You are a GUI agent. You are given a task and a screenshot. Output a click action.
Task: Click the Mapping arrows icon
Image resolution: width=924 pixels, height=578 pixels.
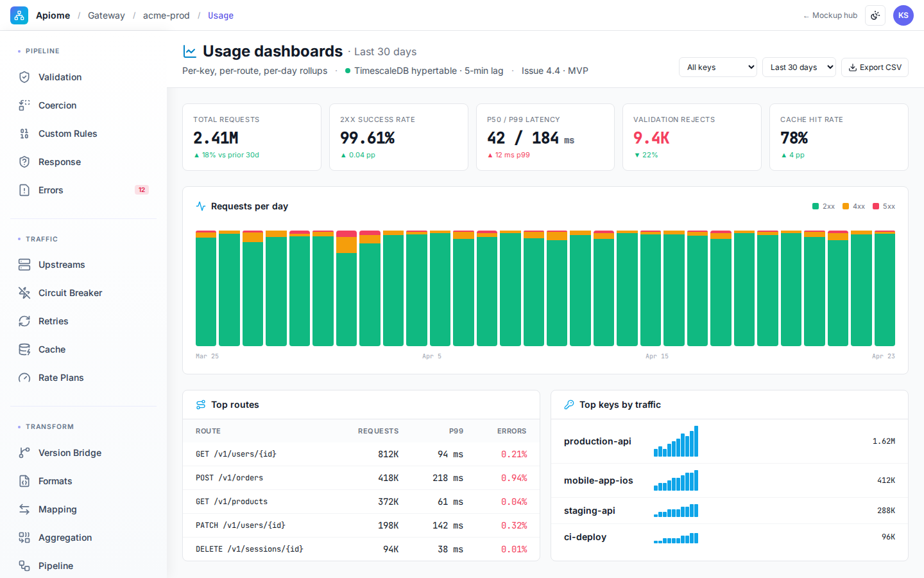point(24,509)
